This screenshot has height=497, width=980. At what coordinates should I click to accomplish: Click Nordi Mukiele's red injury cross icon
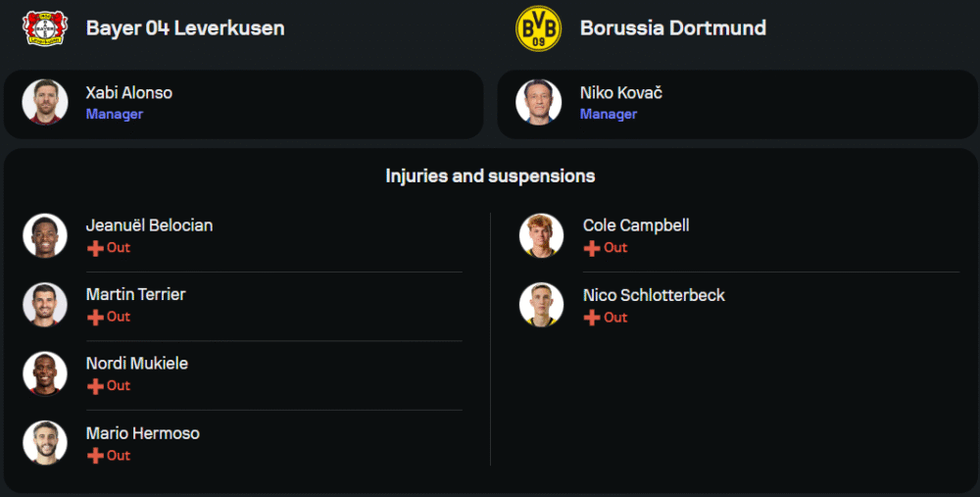point(95,386)
